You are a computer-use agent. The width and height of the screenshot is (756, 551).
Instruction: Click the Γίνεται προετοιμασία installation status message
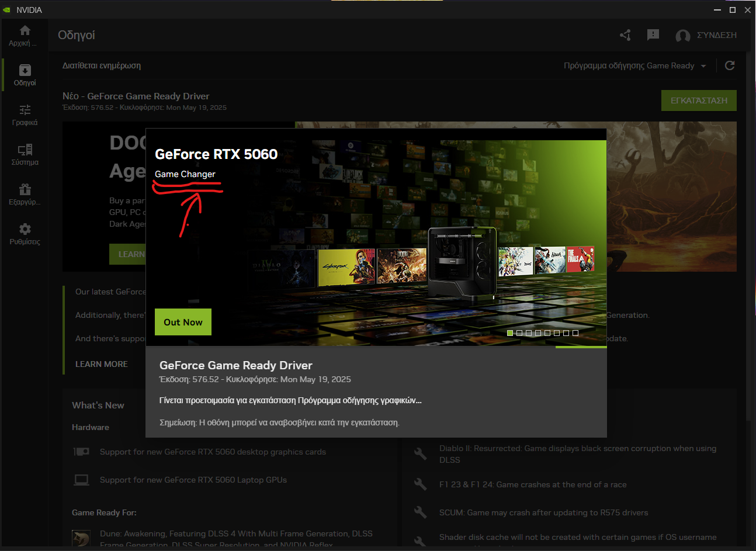tap(290, 400)
